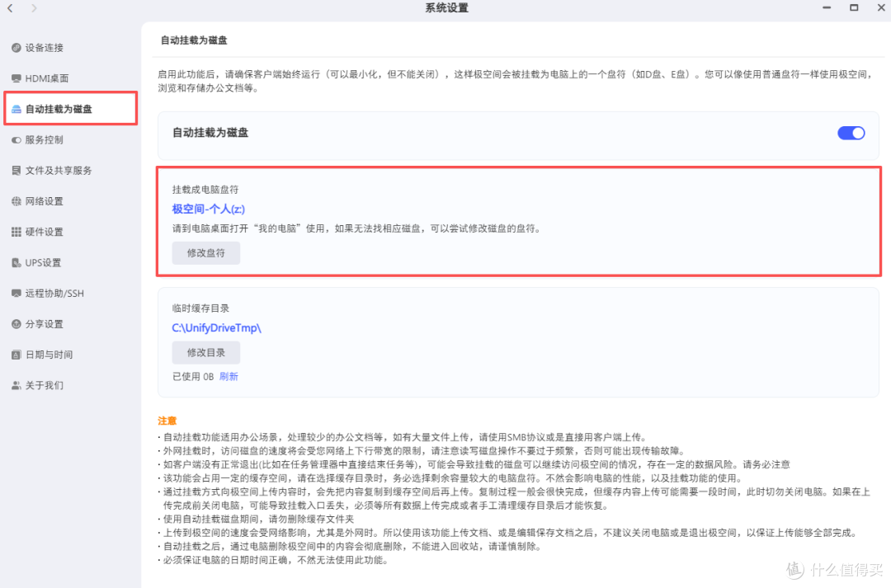
Task: Click the 修改目录 button
Action: (x=205, y=353)
